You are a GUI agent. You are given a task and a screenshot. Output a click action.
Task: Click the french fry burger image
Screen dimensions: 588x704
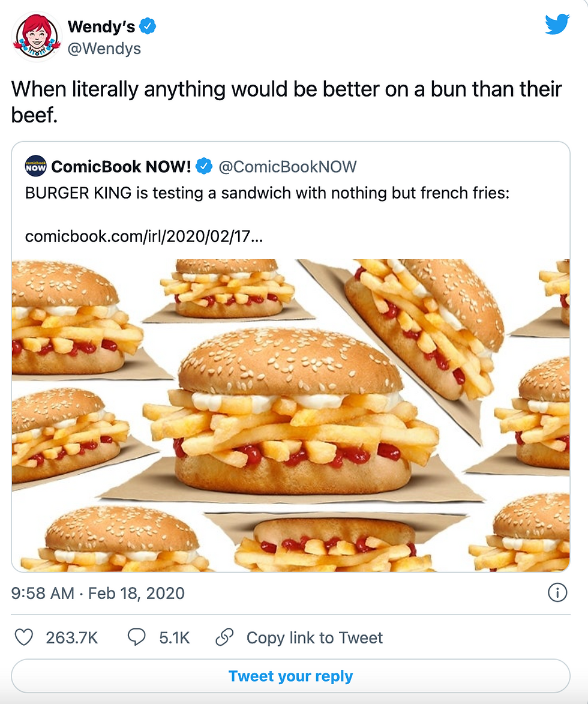[x=290, y=414]
